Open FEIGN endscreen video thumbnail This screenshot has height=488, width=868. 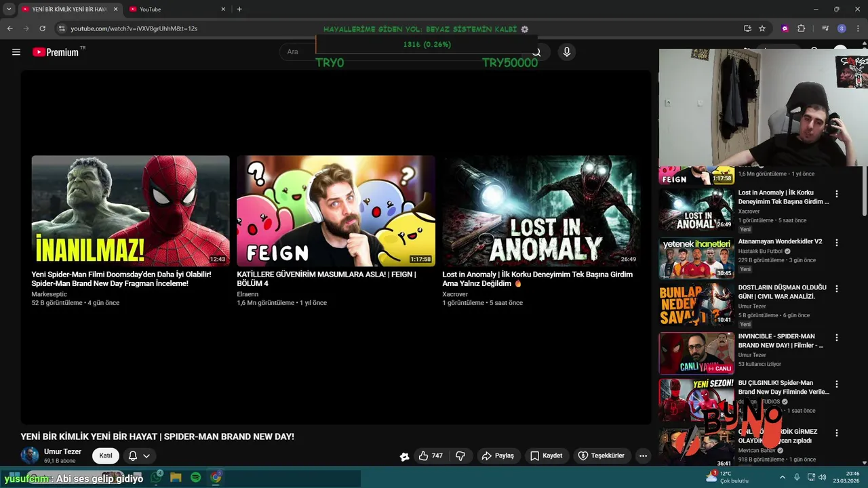336,211
